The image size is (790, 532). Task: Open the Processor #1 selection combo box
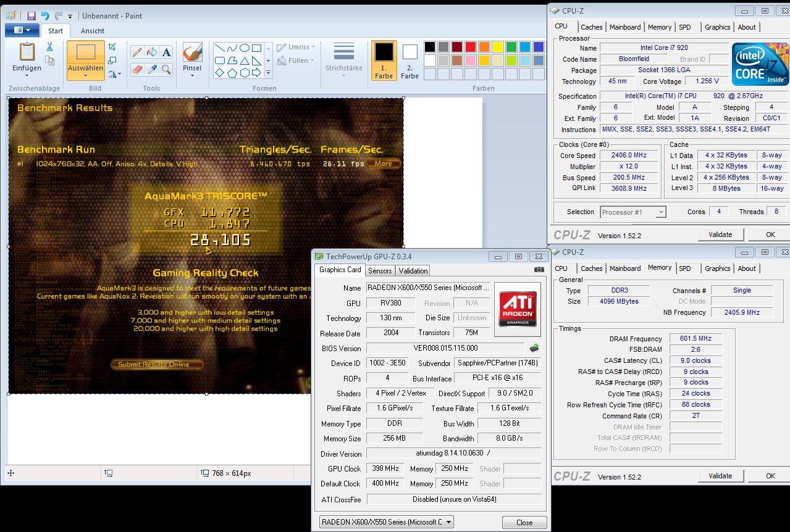point(632,212)
